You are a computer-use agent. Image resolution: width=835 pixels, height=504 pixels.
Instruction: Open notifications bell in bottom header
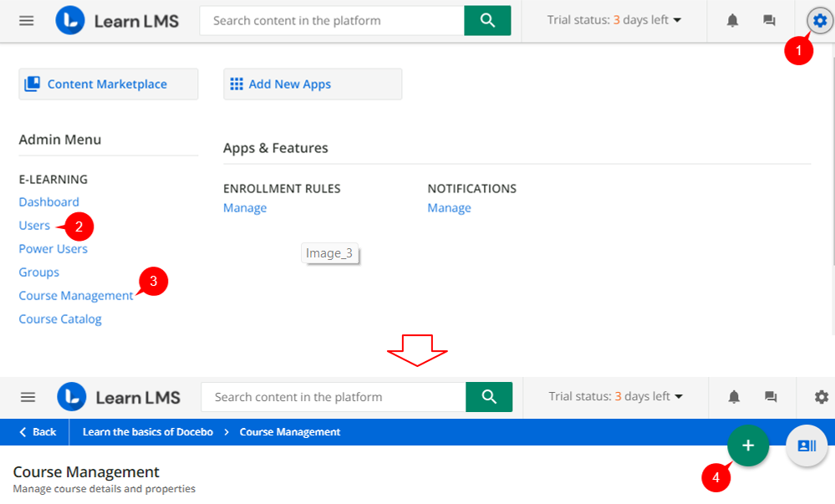tap(734, 397)
